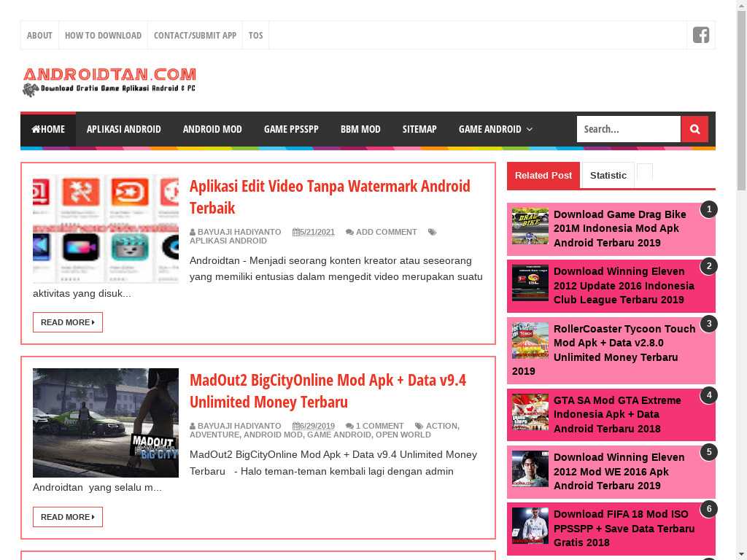747x560 pixels.
Task: Click the red search magnifier button
Action: pyautogui.click(x=694, y=129)
